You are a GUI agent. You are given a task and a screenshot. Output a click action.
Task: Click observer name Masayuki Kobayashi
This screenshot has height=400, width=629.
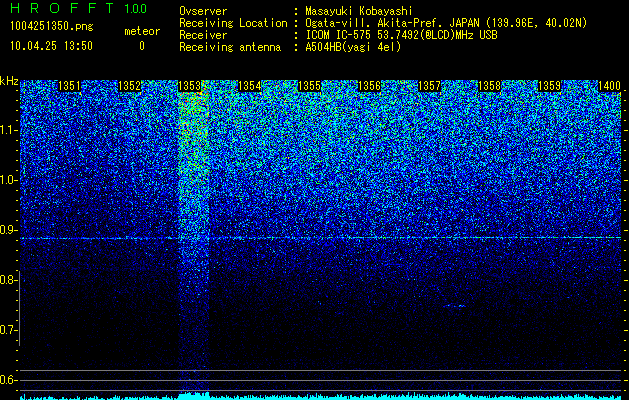click(359, 11)
